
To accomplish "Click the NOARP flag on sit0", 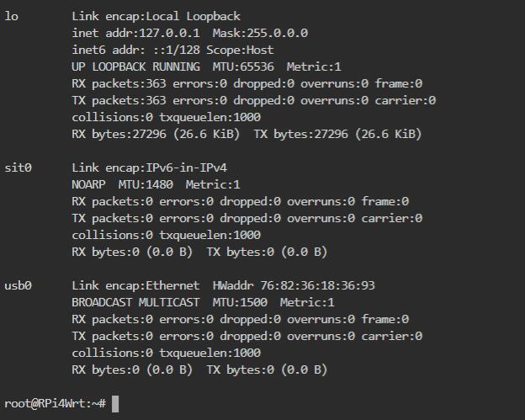I will pyautogui.click(x=88, y=184).
